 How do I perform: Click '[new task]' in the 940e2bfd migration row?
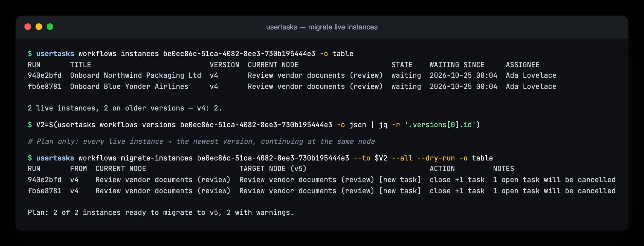pos(400,180)
